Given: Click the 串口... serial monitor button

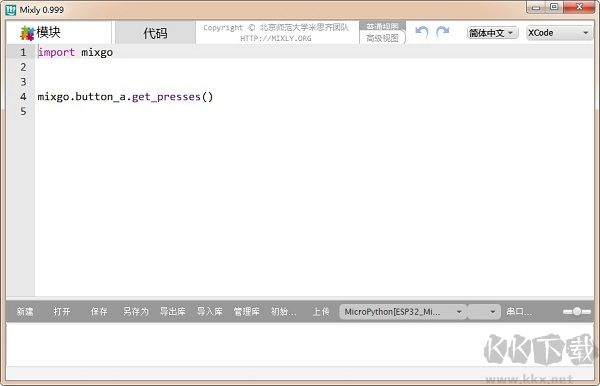Looking at the screenshot, I should coord(519,312).
